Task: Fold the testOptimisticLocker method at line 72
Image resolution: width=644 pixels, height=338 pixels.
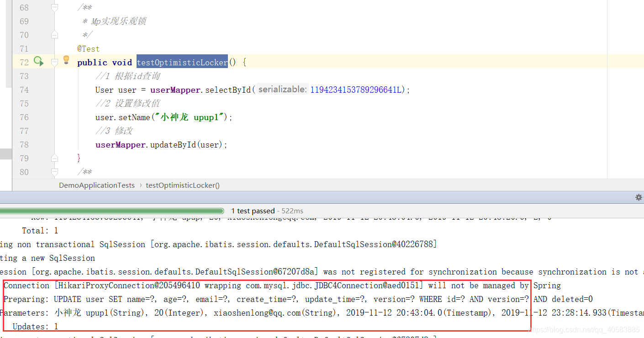Action: point(54,62)
